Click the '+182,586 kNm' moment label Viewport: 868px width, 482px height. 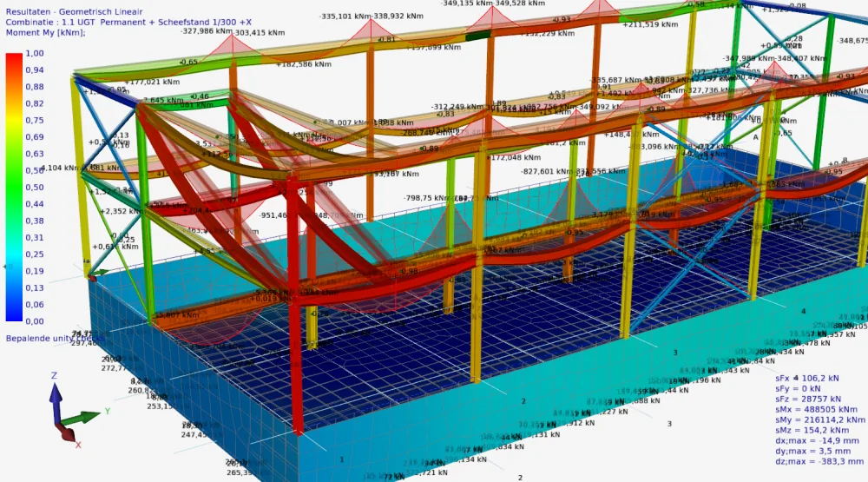304,64
